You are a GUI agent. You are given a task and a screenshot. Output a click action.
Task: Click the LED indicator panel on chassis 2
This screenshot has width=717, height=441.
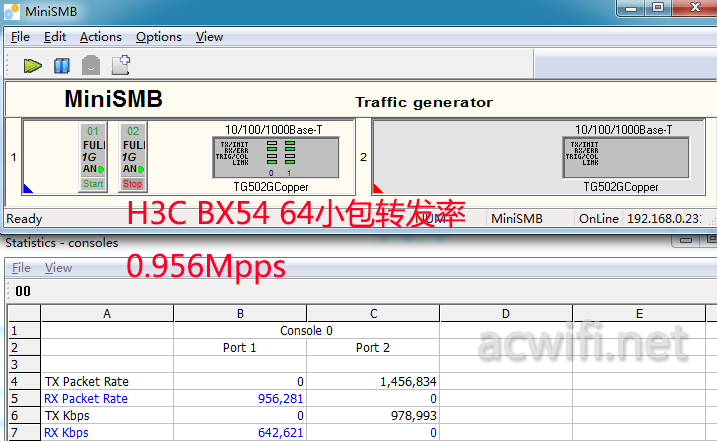pyautogui.click(x=626, y=157)
